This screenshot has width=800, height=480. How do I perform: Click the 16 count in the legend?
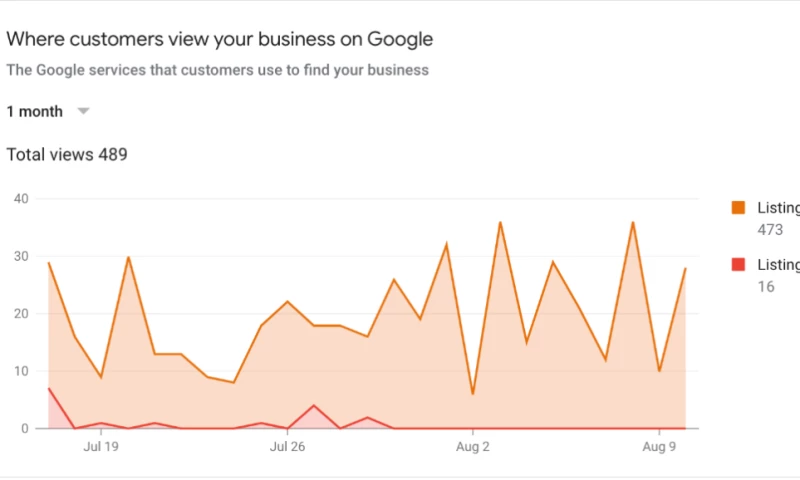[766, 286]
